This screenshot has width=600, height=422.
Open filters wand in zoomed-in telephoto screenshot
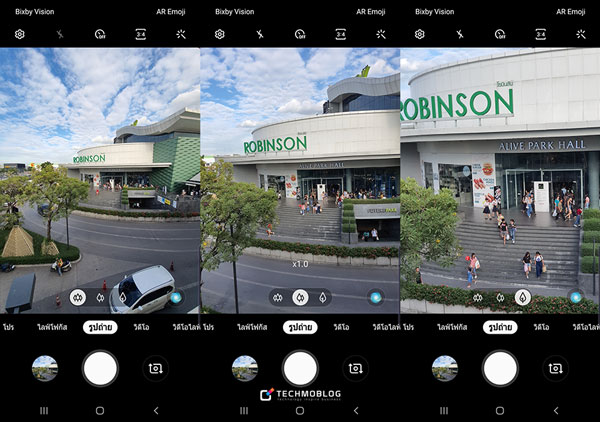pyautogui.click(x=581, y=34)
